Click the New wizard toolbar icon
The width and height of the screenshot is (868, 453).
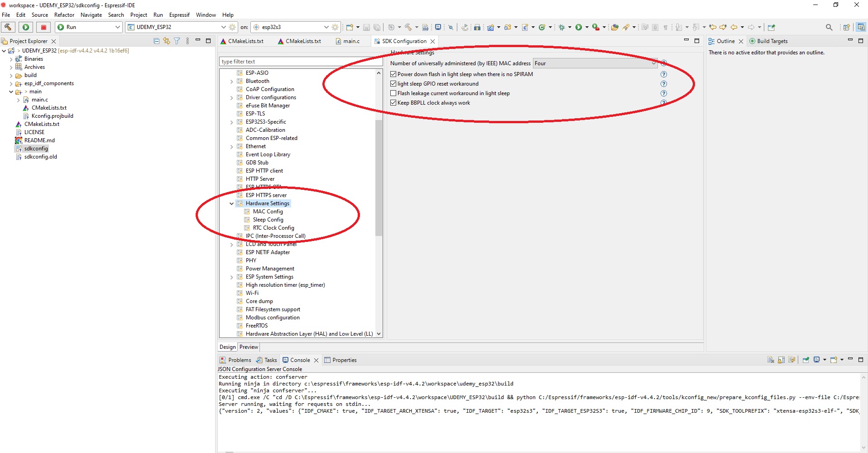pyautogui.click(x=350, y=27)
